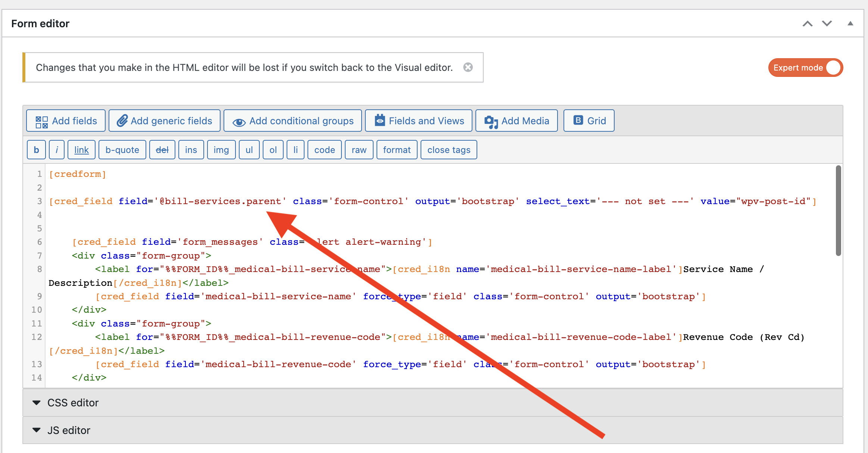Click the li quicktag button
Screen dimensions: 868x453
(296, 150)
